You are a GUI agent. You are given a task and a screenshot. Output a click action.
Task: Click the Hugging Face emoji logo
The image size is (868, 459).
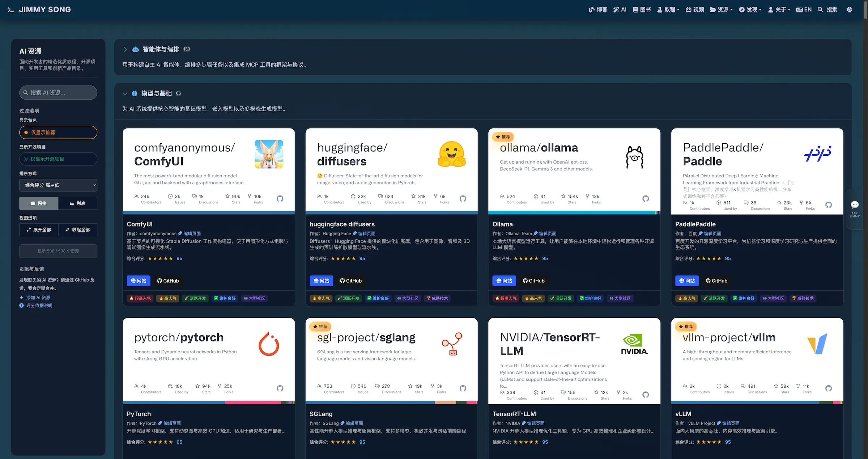point(452,154)
